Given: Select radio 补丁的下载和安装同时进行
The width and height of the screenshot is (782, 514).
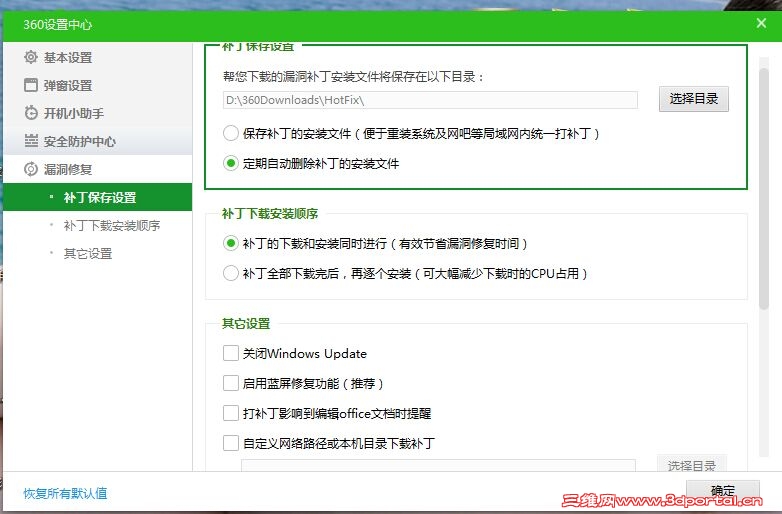Looking at the screenshot, I should click(230, 243).
